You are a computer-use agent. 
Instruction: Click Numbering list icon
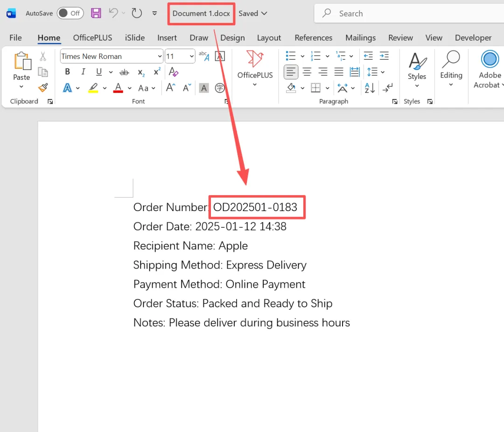tap(316, 56)
